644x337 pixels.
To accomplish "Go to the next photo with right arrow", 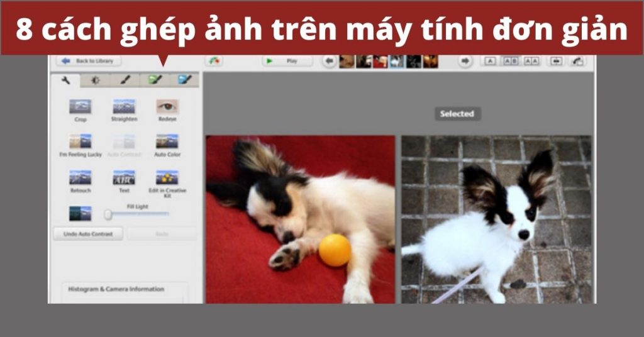I will click(x=465, y=61).
